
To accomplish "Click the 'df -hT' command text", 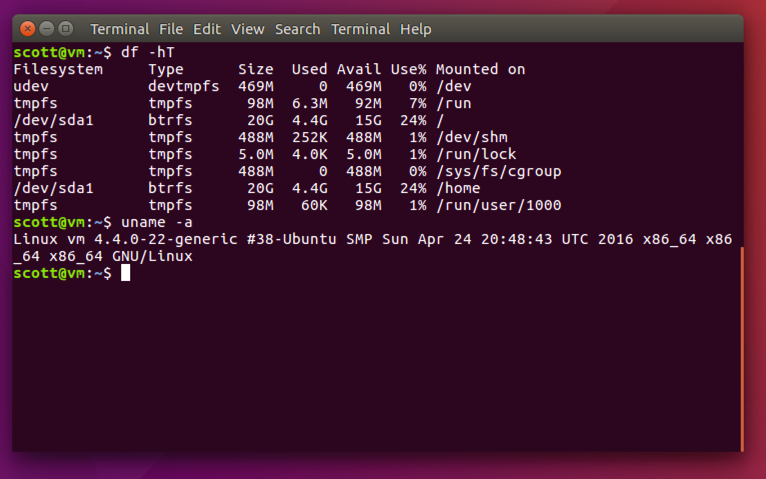I will pos(148,52).
